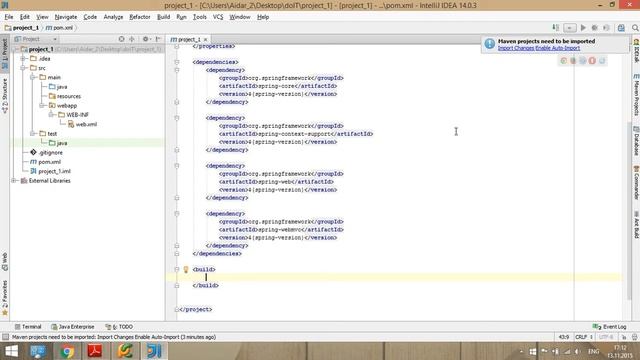Click the Scroll from Source icon
Screen dimensions: 640x360
point(121,39)
